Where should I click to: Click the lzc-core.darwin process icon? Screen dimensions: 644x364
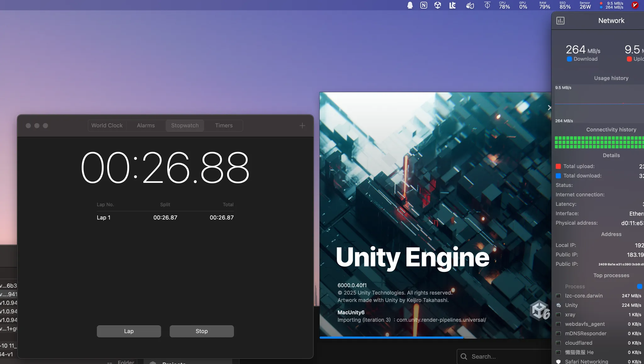(x=558, y=296)
